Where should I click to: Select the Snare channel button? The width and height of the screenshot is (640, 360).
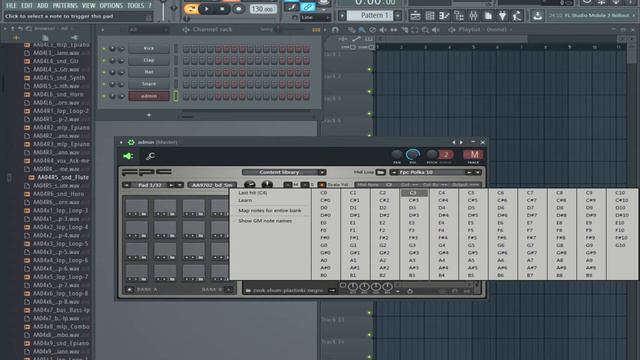[x=149, y=84]
